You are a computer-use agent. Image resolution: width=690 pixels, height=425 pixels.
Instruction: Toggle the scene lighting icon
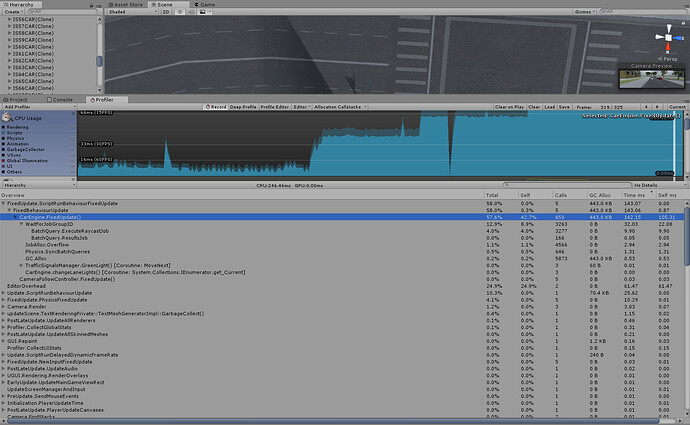(180, 12)
